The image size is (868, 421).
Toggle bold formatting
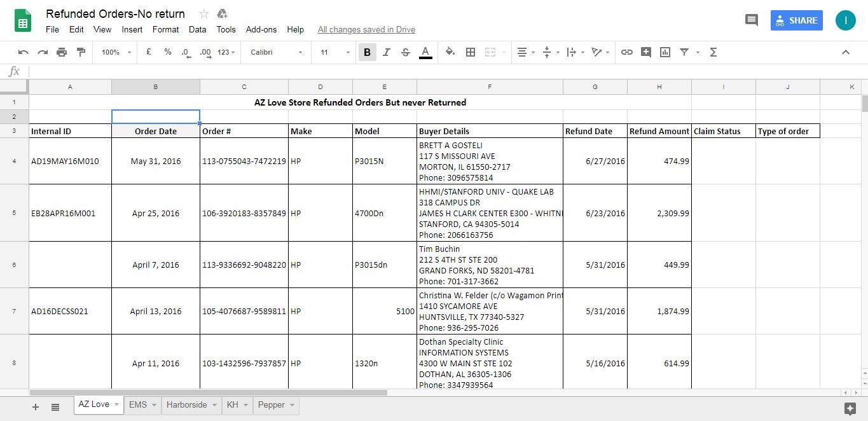(x=367, y=52)
